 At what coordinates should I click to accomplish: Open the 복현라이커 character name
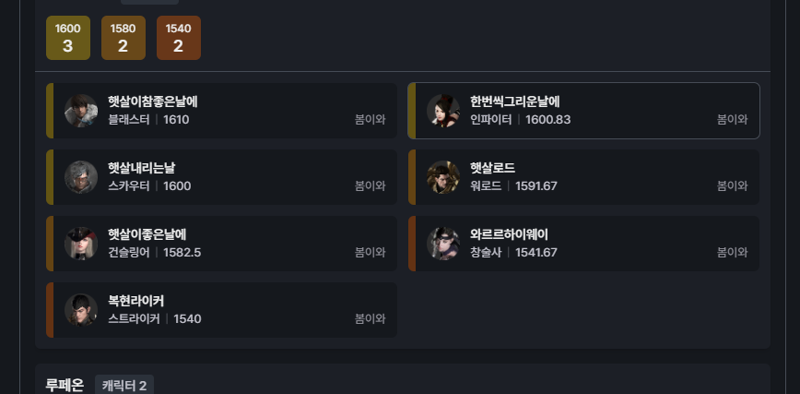click(136, 301)
